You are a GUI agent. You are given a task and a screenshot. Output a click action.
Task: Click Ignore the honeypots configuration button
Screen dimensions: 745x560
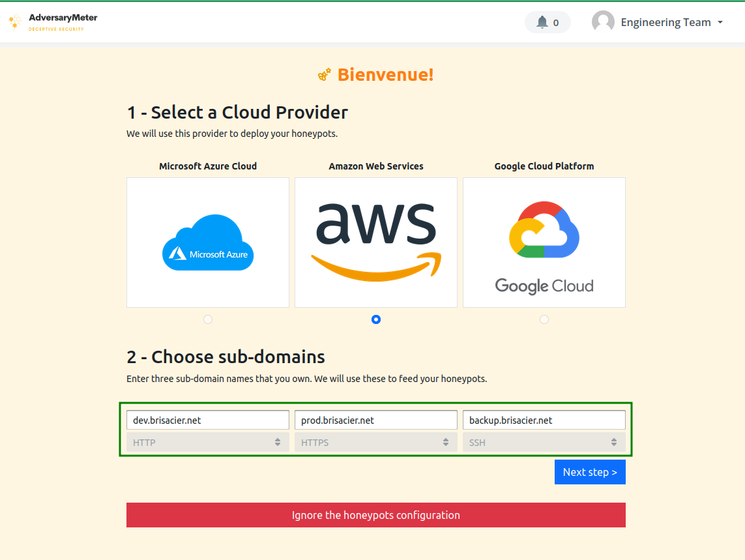376,515
